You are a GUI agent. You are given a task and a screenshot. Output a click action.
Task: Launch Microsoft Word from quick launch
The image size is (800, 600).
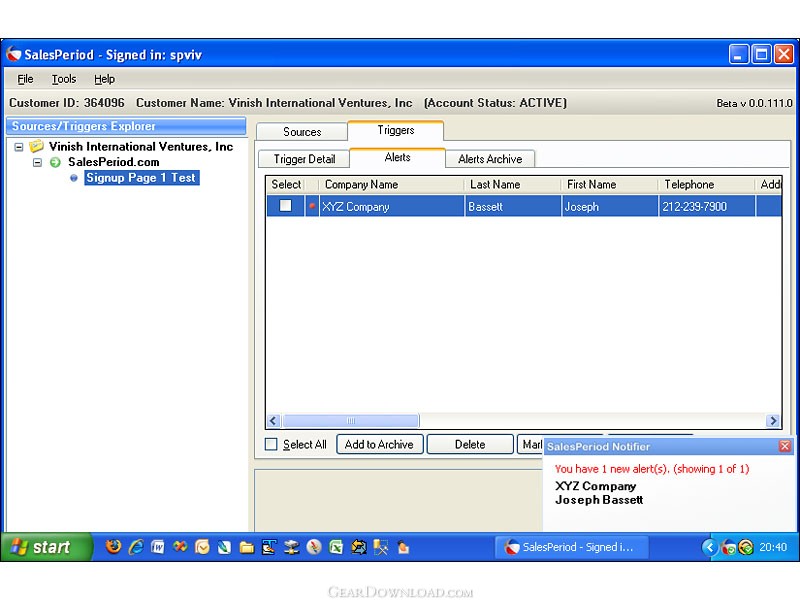[x=158, y=547]
